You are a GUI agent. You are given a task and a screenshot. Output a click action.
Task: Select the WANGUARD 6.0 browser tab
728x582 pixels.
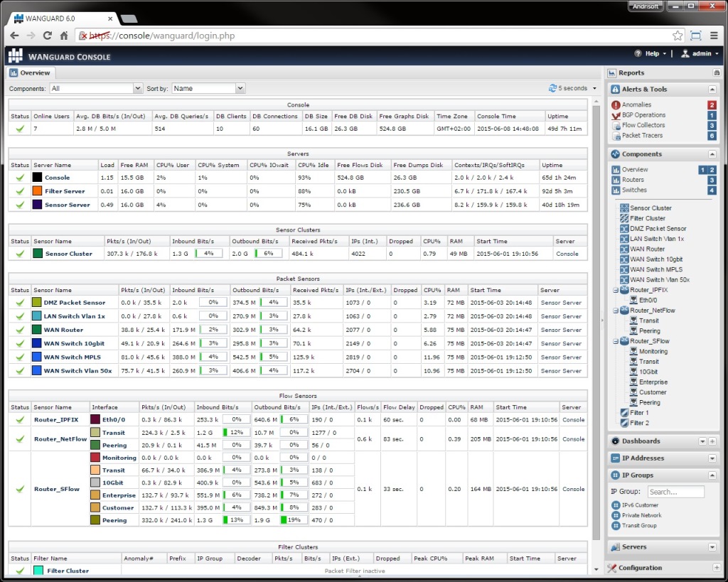pos(63,18)
